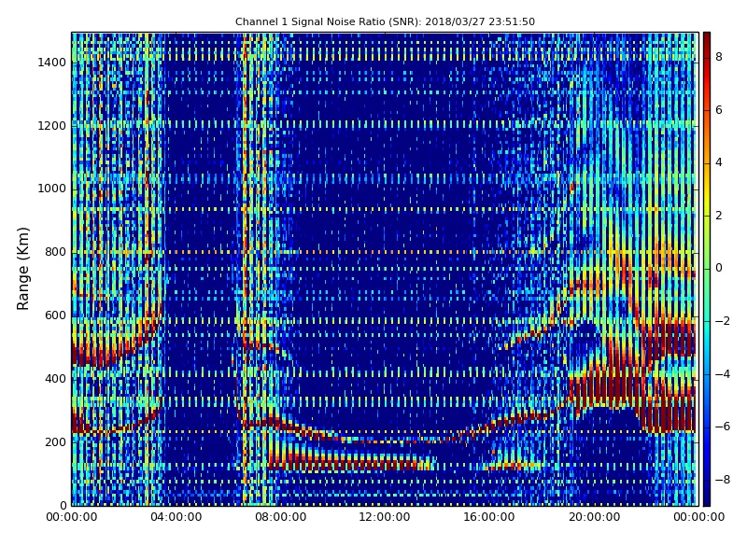The width and height of the screenshot is (747, 560).
Task: Click the y-axis tick label '800'
Action: coord(55,252)
